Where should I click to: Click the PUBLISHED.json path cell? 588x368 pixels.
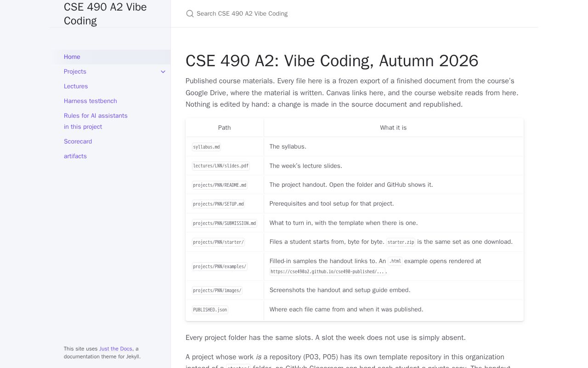pos(225,310)
